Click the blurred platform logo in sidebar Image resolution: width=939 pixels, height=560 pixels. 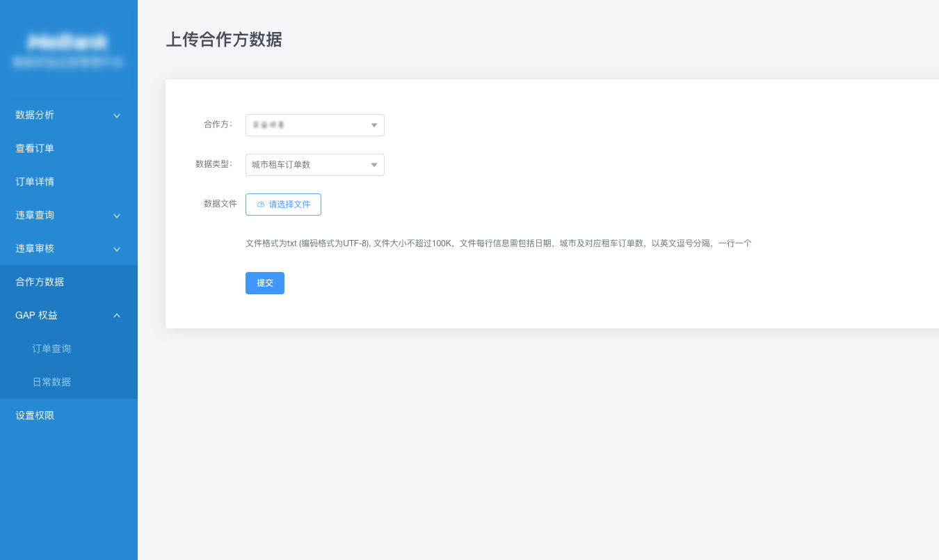coord(68,43)
